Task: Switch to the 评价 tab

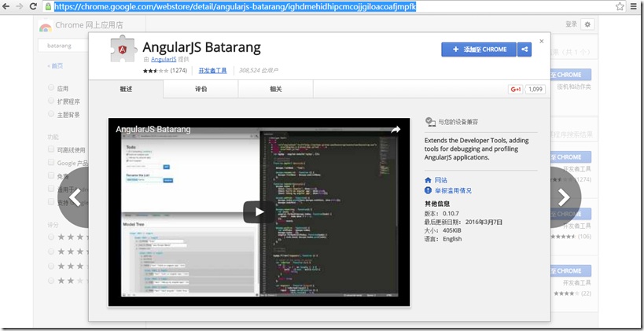Action: (201, 89)
